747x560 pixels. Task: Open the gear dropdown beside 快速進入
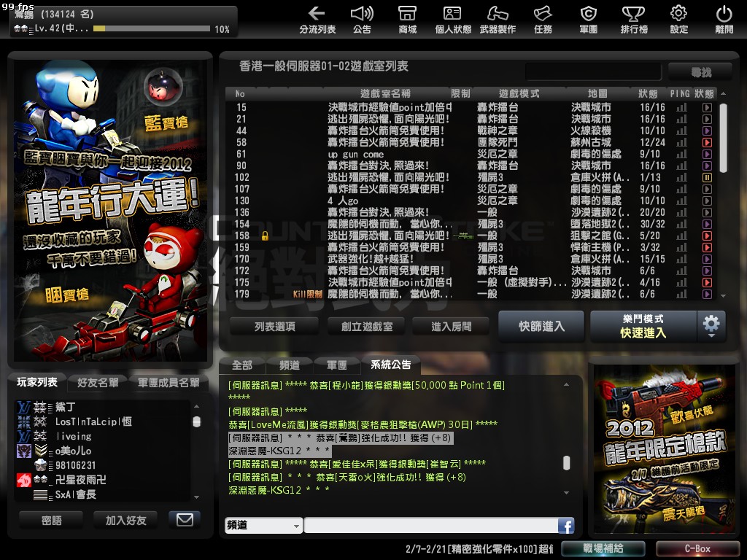711,325
